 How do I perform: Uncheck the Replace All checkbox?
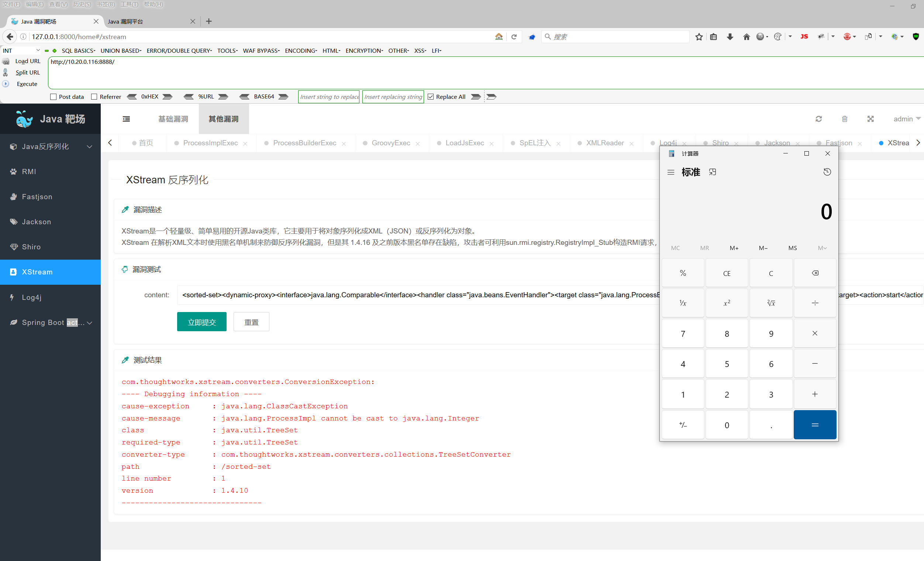point(431,97)
